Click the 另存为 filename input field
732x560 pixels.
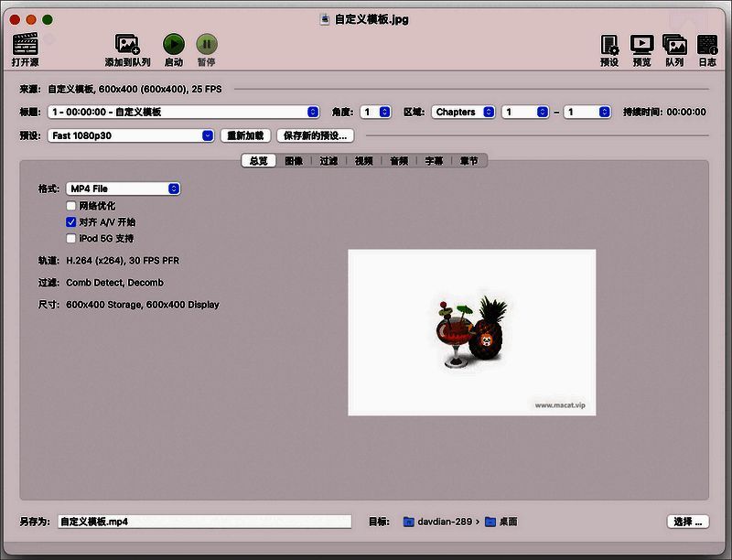[x=201, y=521]
